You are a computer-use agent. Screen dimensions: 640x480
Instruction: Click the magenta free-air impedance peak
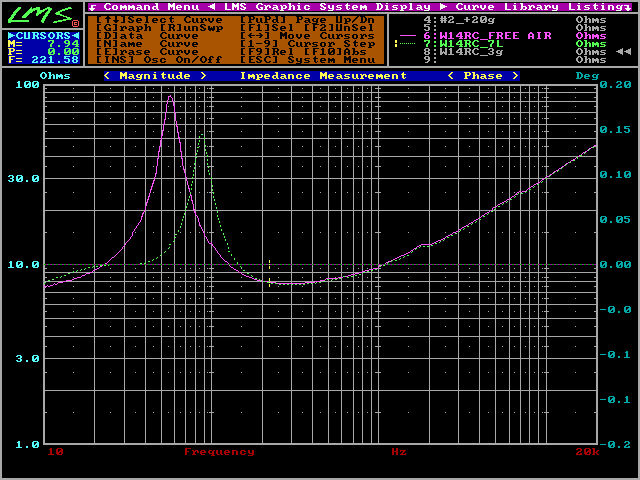[x=170, y=97]
